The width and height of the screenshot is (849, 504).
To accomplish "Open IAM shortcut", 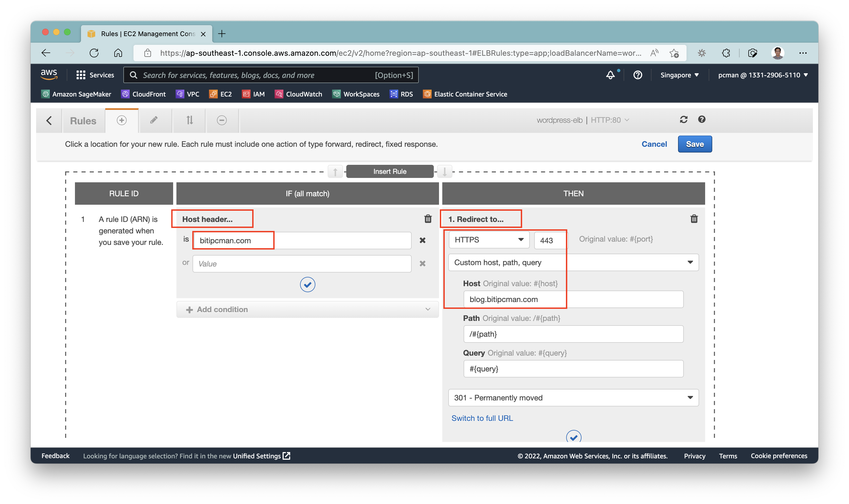I will (x=253, y=94).
